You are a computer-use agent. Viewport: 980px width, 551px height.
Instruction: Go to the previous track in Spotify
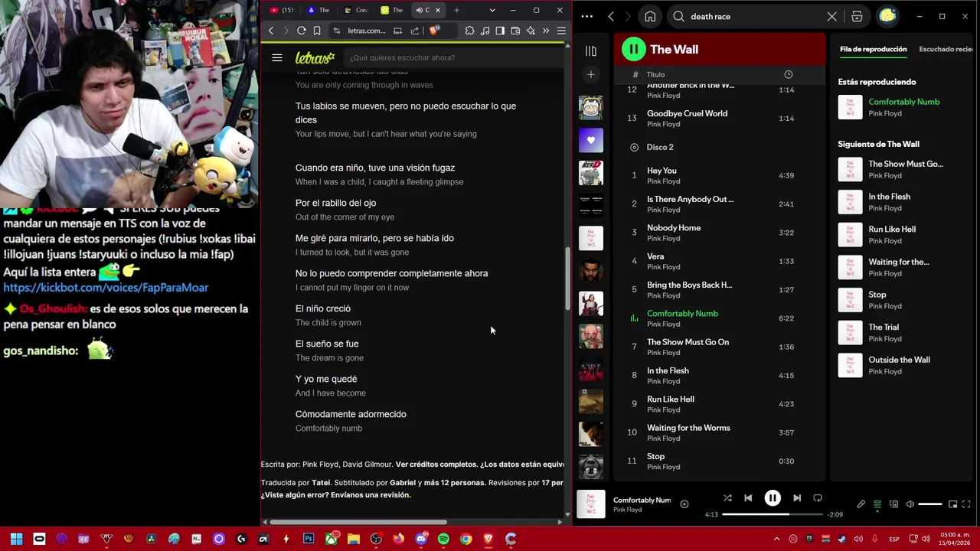[748, 498]
